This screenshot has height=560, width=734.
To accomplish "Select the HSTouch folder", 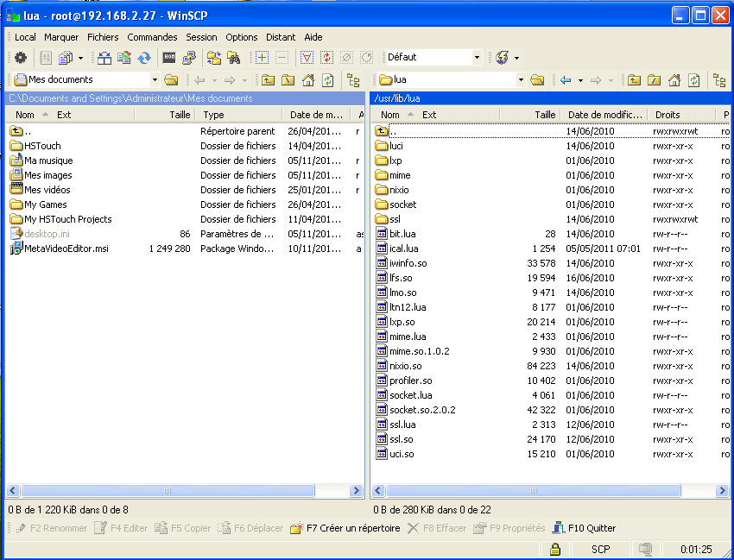I will [x=42, y=146].
